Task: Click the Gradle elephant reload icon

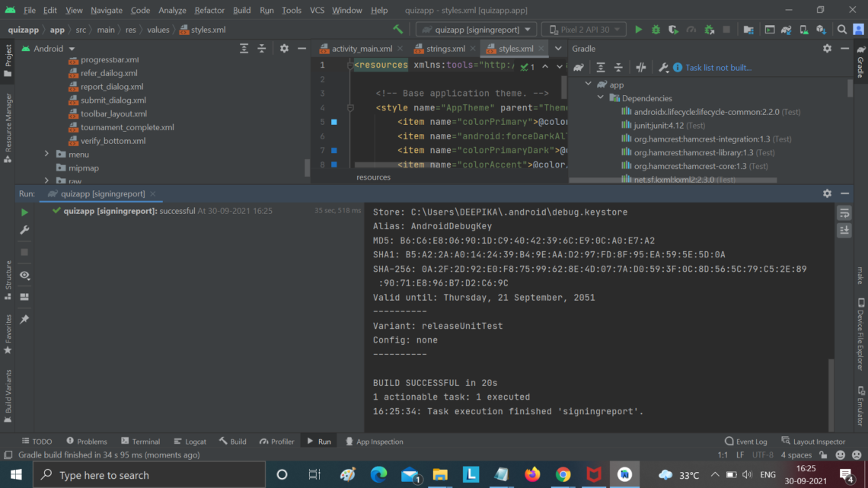Action: click(579, 68)
